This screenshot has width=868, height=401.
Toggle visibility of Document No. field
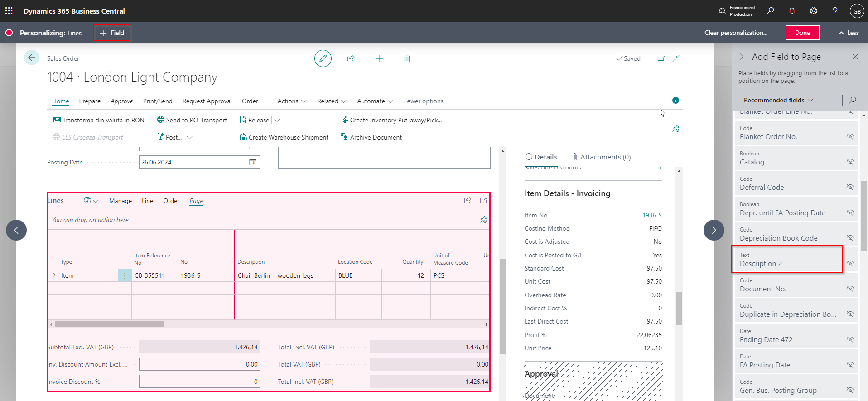coord(850,289)
